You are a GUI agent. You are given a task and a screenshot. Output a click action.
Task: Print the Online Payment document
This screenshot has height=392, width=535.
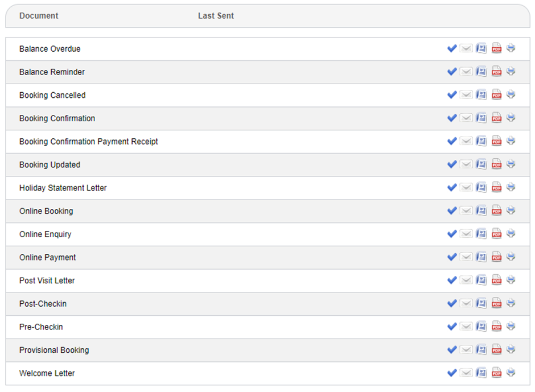tap(511, 257)
